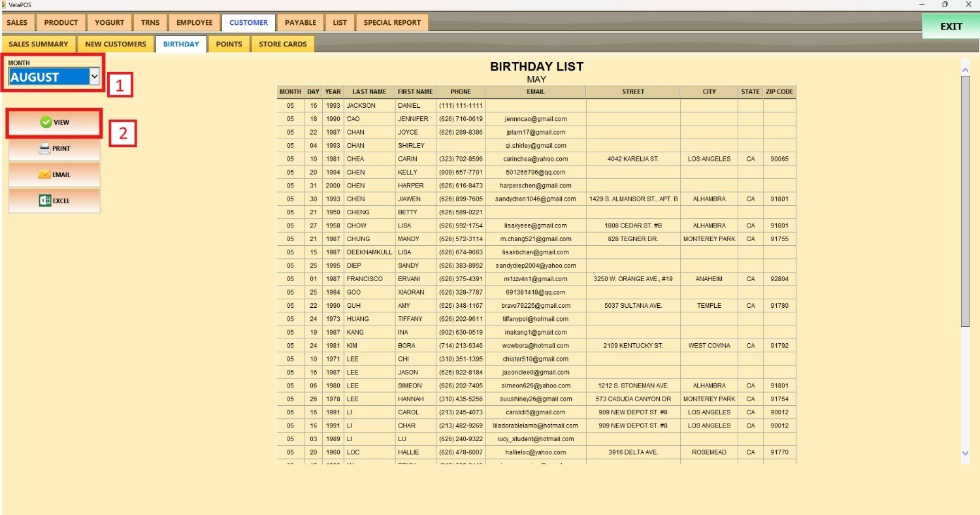Click the scroll down arrow of the list

965,453
